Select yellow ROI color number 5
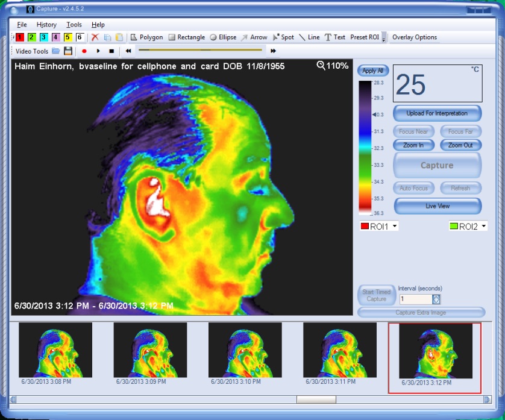 (x=67, y=37)
